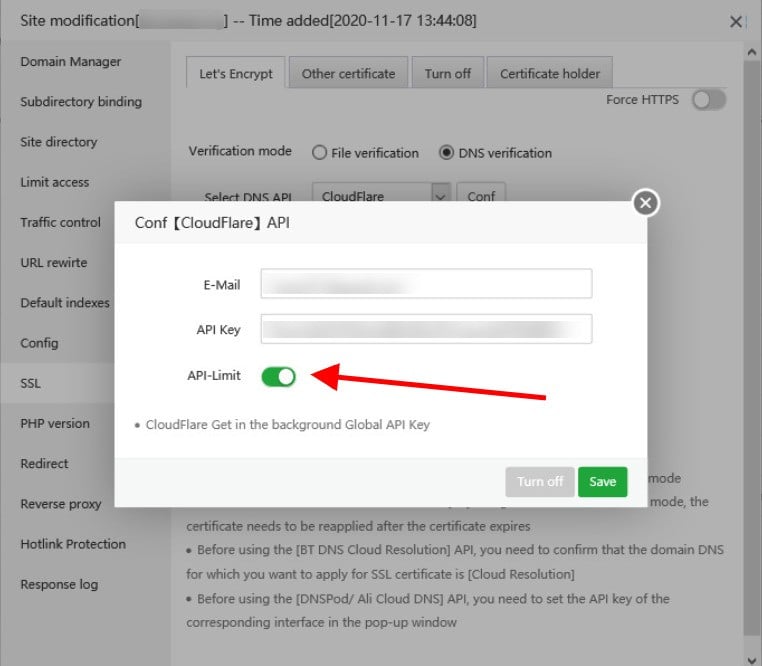This screenshot has width=762, height=666.
Task: Click the Conf button beside CloudFlare
Action: (x=481, y=193)
